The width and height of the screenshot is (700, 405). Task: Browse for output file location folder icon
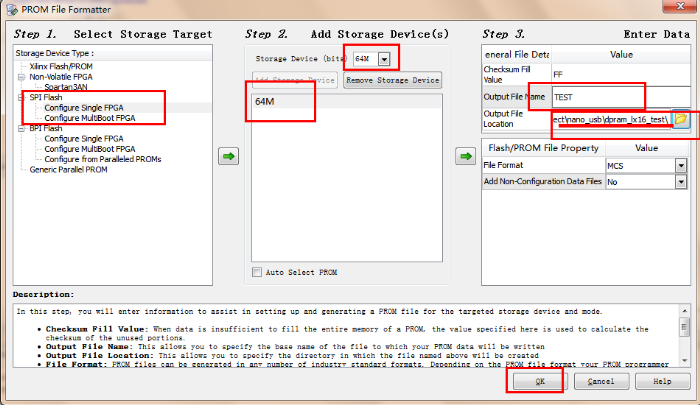tap(681, 119)
